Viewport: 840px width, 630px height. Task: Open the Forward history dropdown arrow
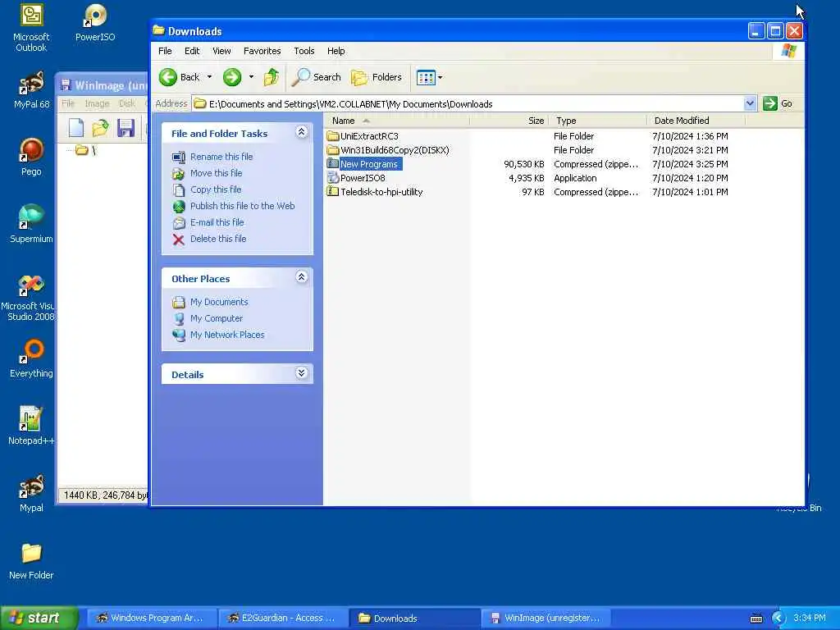point(251,77)
